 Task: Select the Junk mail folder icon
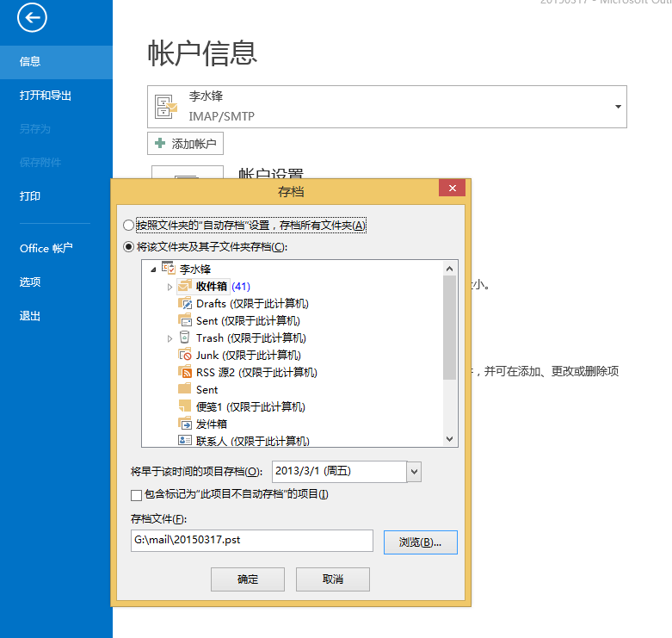185,355
